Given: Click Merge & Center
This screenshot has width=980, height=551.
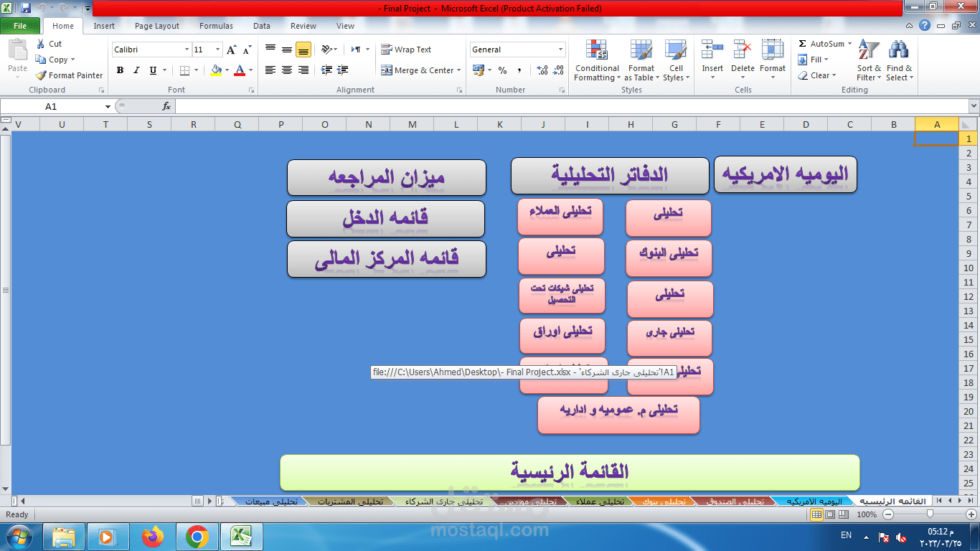Looking at the screenshot, I should (418, 70).
